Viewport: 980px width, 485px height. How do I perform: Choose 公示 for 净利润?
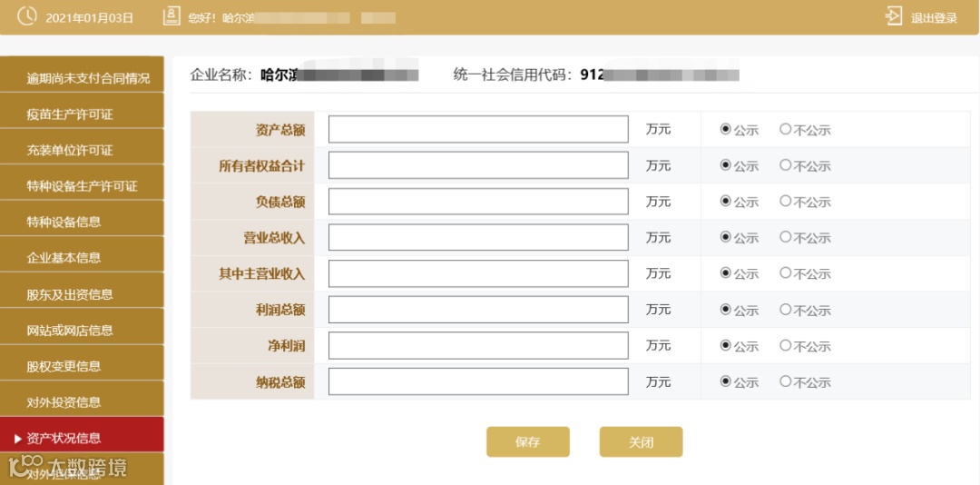(725, 345)
